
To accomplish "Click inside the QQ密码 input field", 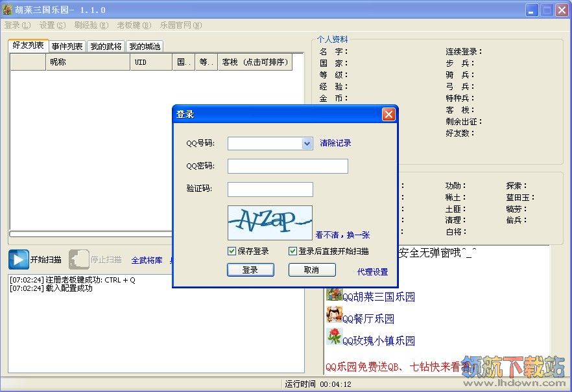I will point(288,166).
